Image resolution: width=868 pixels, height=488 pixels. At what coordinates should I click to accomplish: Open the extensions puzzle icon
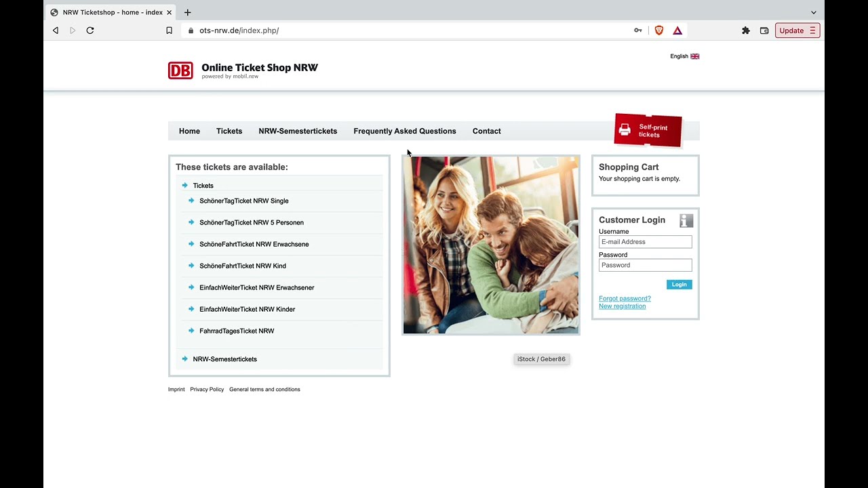[x=746, y=30]
